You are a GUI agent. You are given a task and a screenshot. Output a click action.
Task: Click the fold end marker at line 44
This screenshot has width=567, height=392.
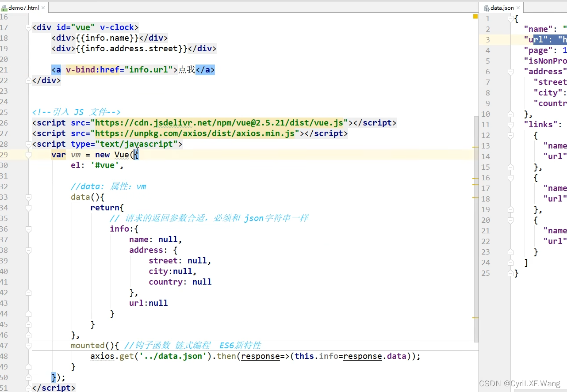pos(28,314)
